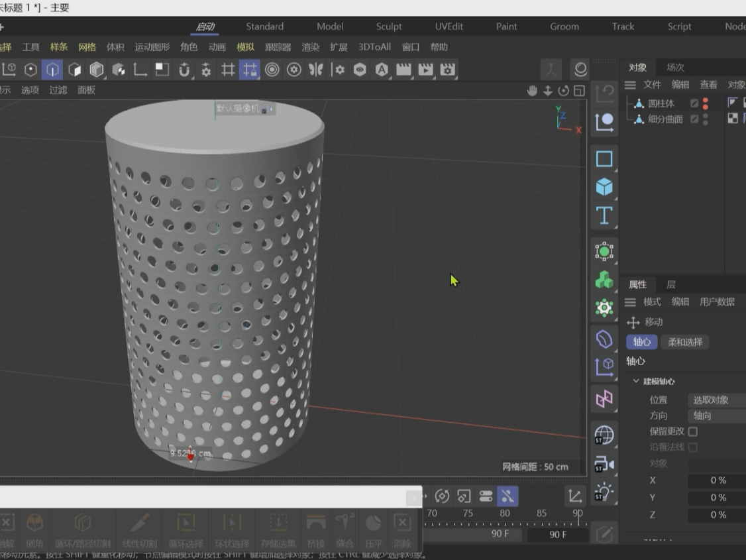Viewport: 746px width, 560px height.
Task: Toggle visibility dots of 圆柱体 object
Action: pyautogui.click(x=706, y=103)
